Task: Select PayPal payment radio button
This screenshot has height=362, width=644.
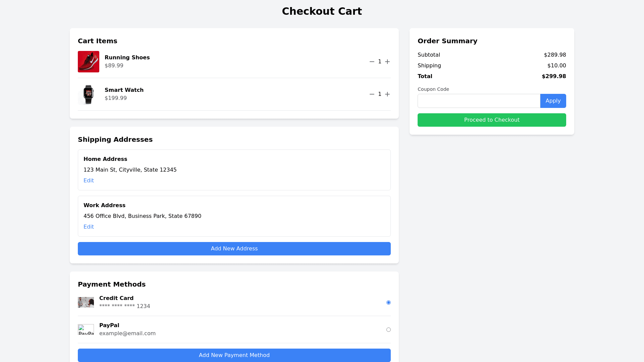Action: click(x=388, y=329)
